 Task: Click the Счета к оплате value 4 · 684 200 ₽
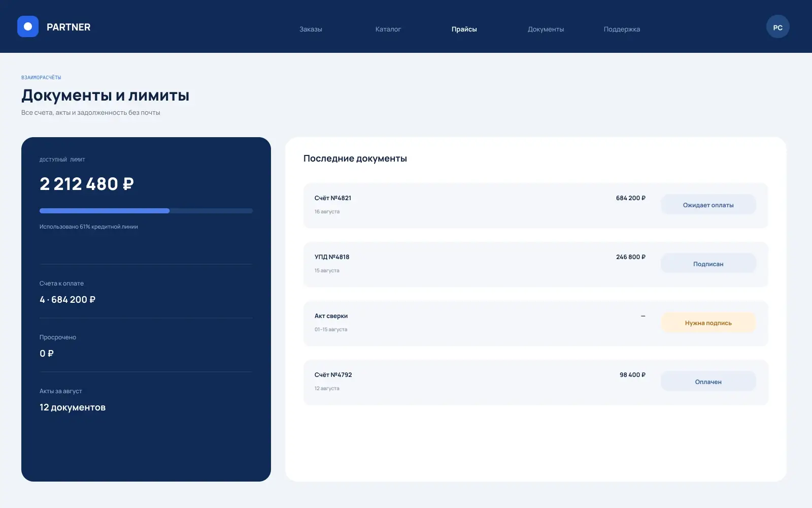click(x=67, y=300)
